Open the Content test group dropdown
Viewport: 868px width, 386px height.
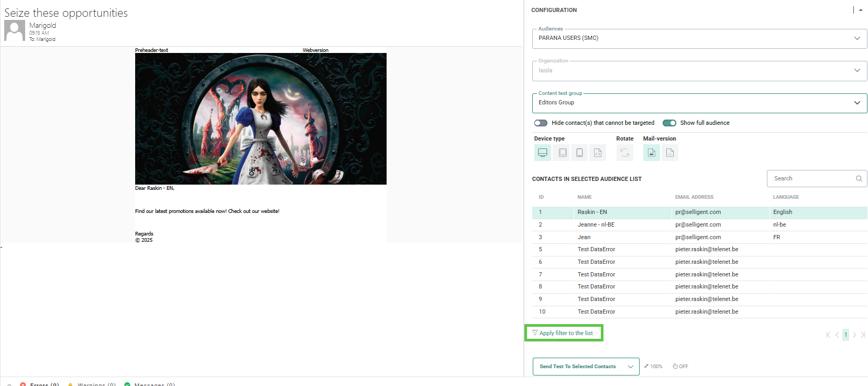699,103
